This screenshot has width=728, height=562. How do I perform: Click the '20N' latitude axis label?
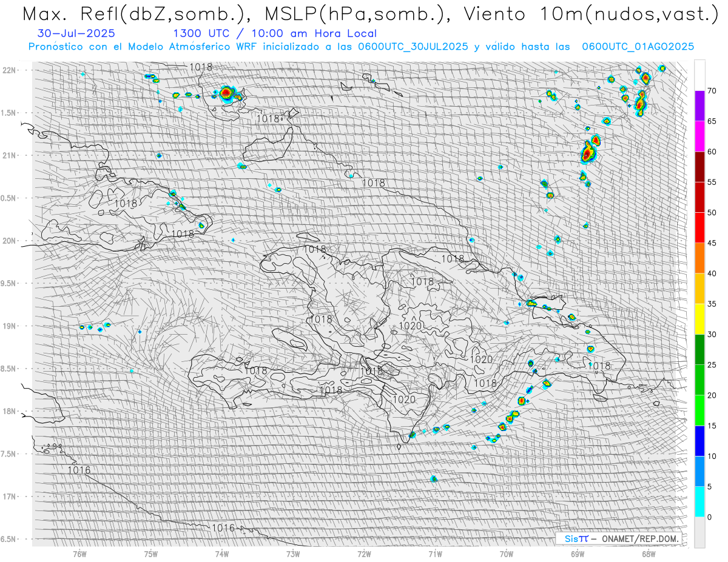coord(9,241)
